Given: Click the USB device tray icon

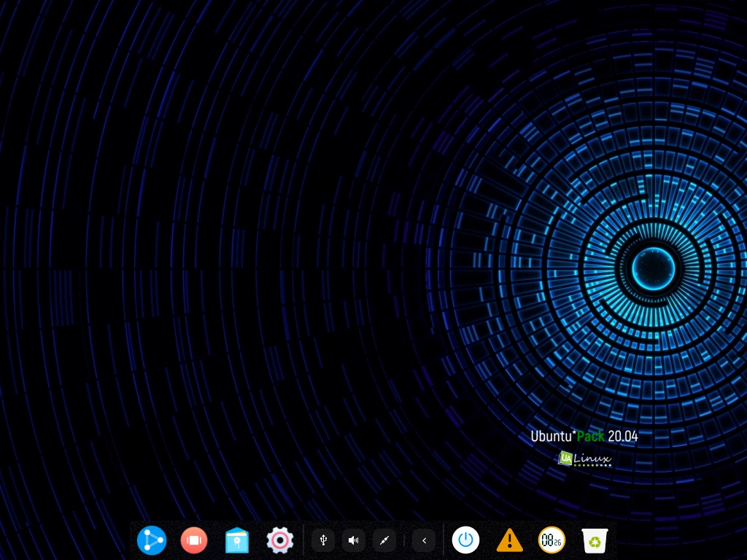Looking at the screenshot, I should (x=323, y=540).
